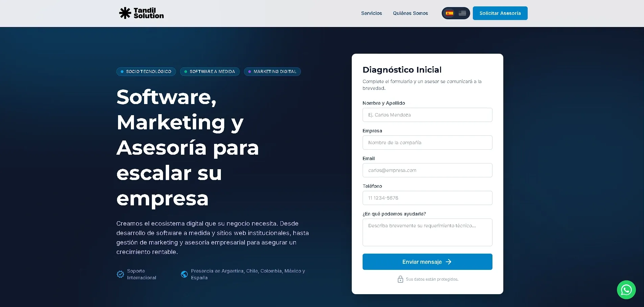Submit form with Enviar mensaje button
Screen dimensions: 644x307
point(427,262)
